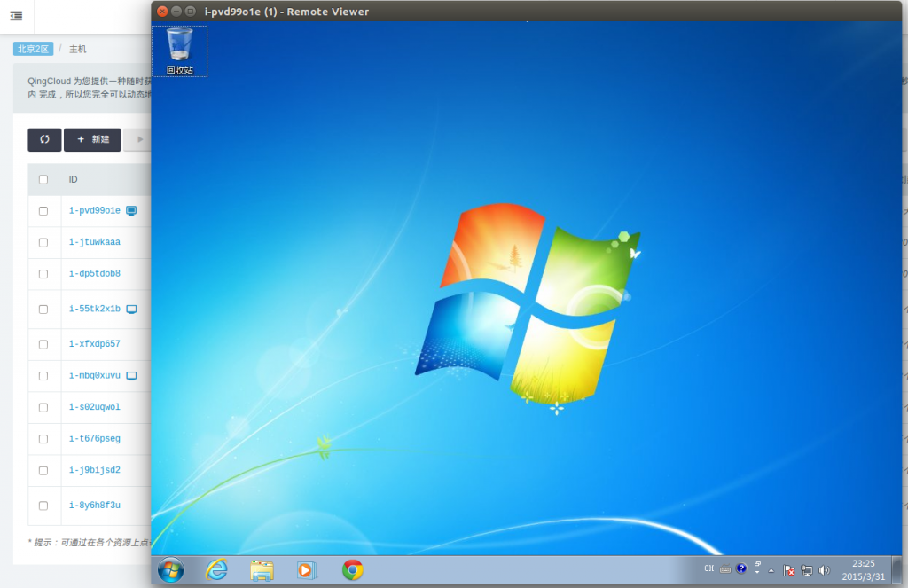Click the Windows Start orb
Image resolution: width=908 pixels, height=588 pixels.
171,569
